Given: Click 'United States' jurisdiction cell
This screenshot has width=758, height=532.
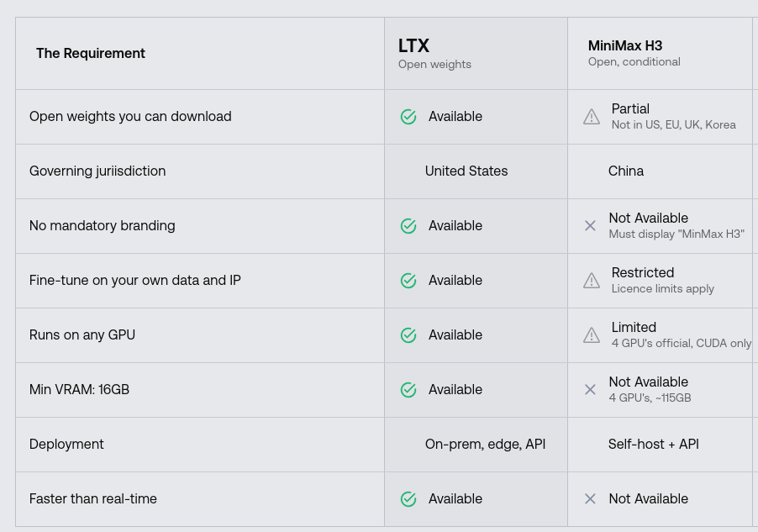Looking at the screenshot, I should (466, 171).
